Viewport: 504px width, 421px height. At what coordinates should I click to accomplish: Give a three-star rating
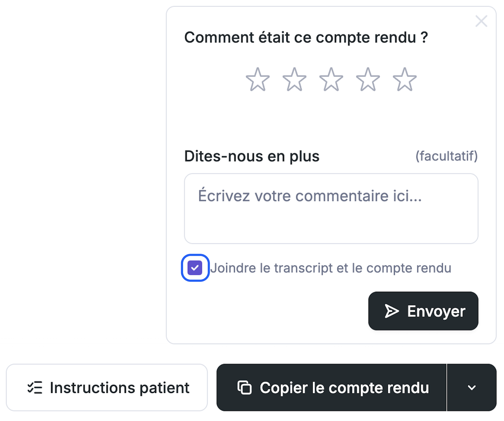pyautogui.click(x=331, y=80)
